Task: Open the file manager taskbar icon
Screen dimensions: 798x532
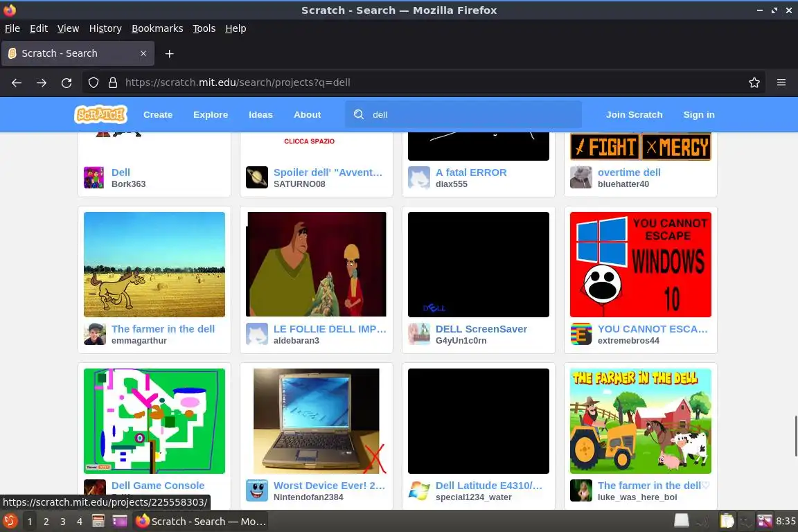Action: click(98, 521)
